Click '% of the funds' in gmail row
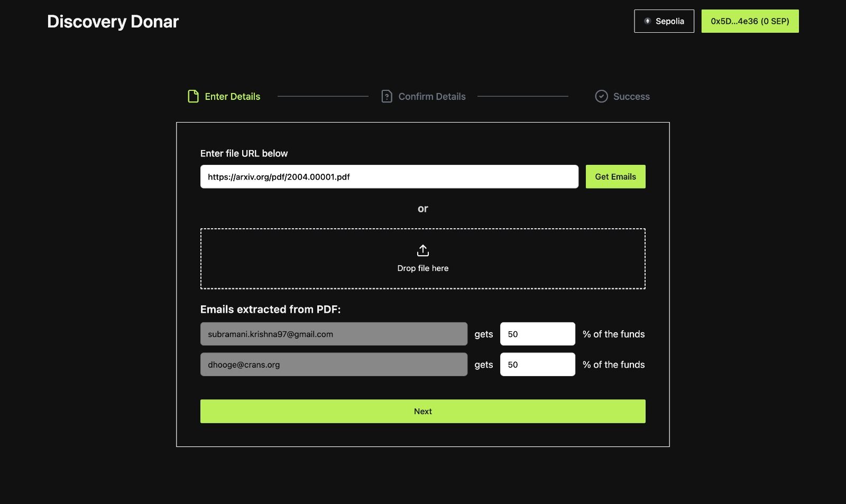 click(x=613, y=334)
